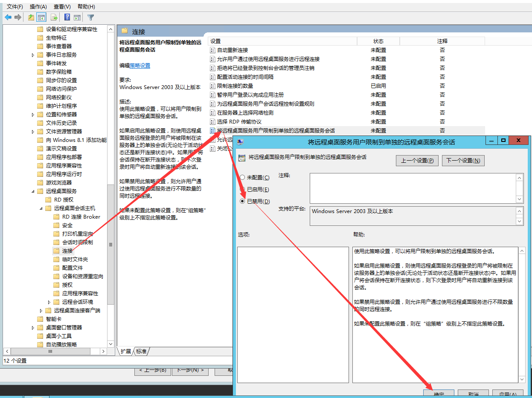Screen dimensions: 532x398
Task: Click the policy icon beside 选择 RDP 传输协议
Action: coord(213,122)
